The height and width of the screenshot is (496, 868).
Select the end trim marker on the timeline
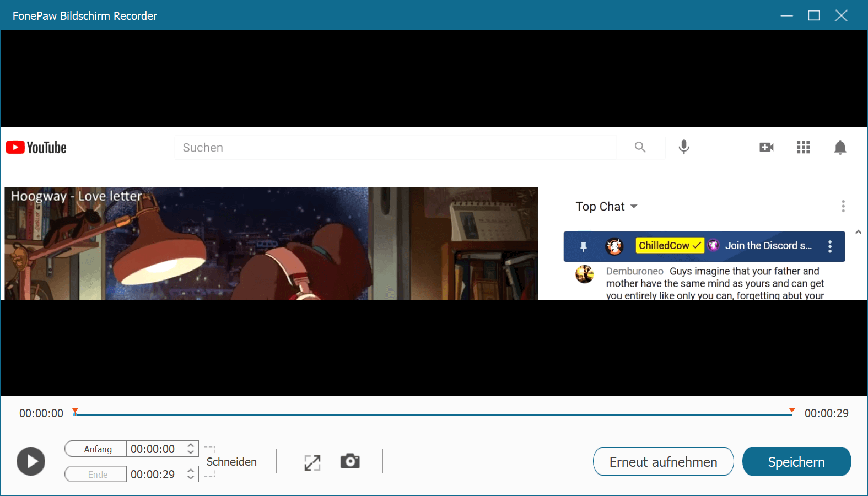coord(792,411)
